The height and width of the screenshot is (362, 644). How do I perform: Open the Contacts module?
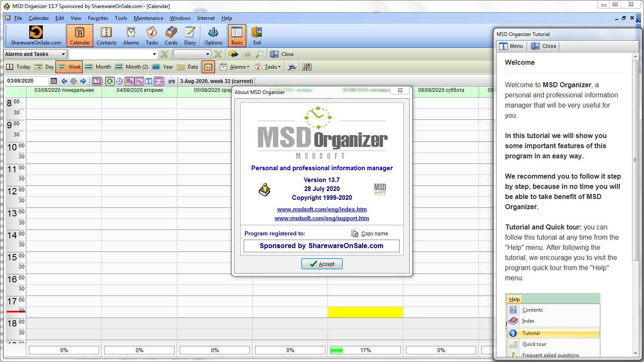click(106, 36)
